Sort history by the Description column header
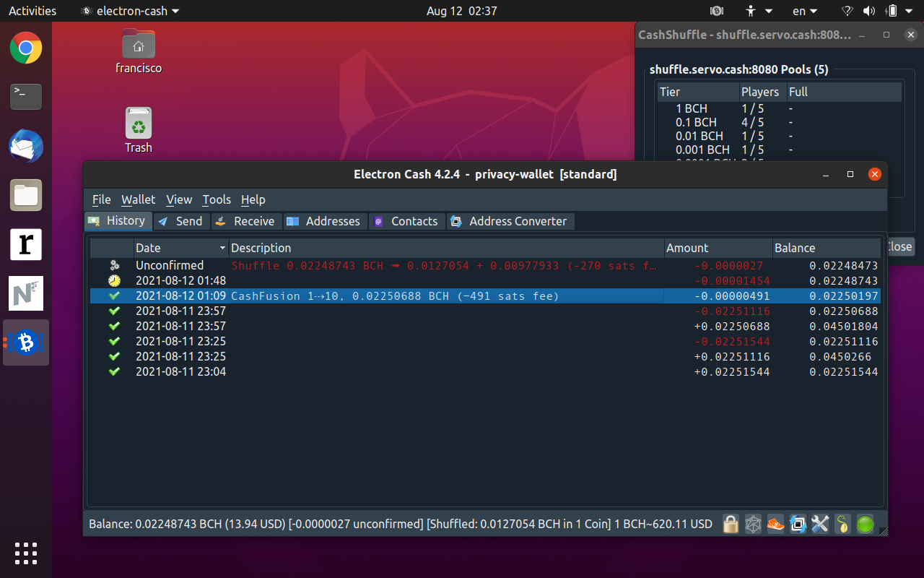 446,248
